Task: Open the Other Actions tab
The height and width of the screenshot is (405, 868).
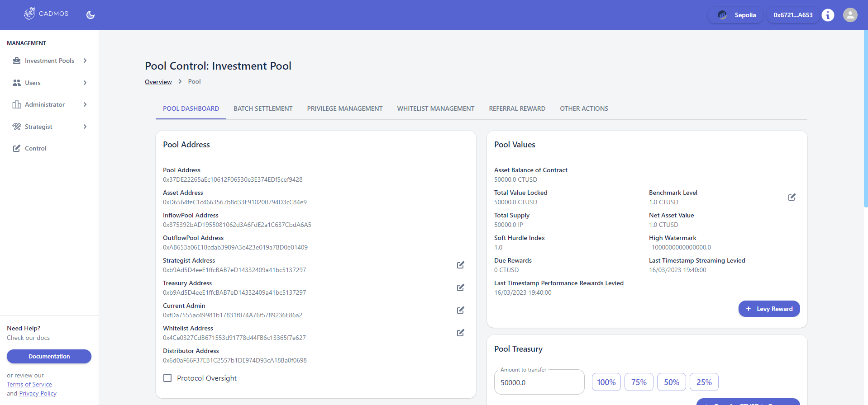Action: (x=584, y=108)
